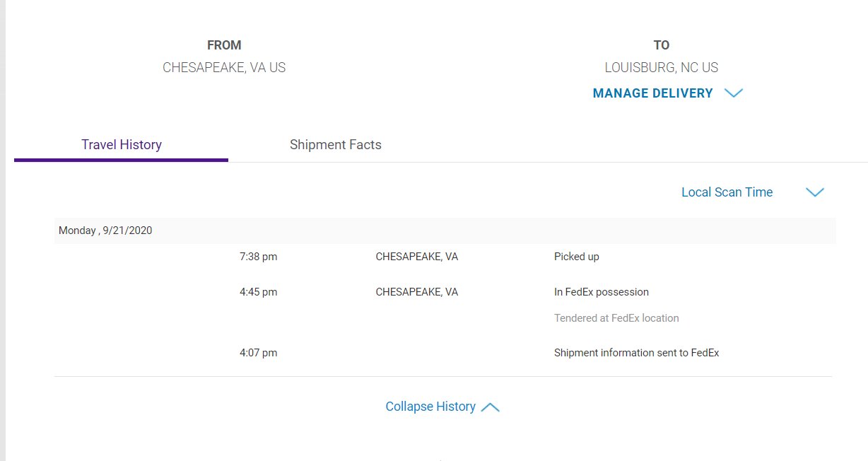Click the Monday, 9/21/2020 date header

click(105, 230)
